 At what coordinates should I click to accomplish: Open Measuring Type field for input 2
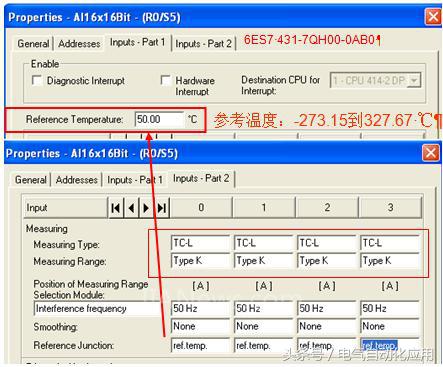[326, 243]
